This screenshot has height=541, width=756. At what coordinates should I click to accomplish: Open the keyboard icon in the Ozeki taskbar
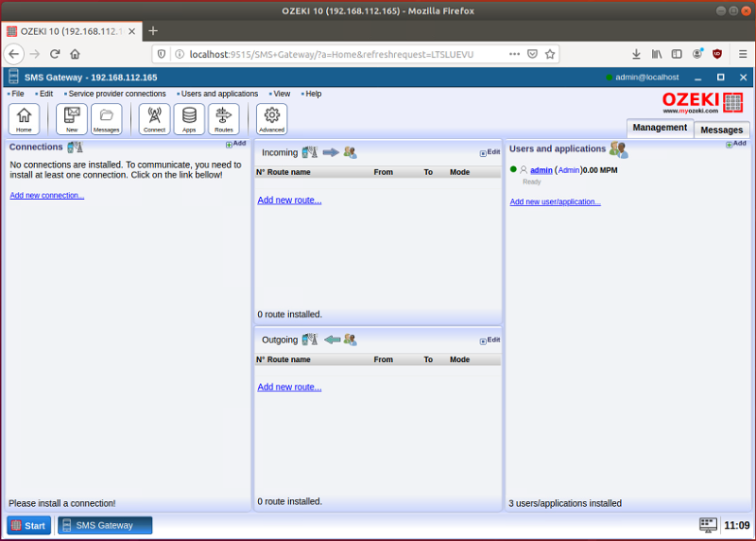coord(708,525)
